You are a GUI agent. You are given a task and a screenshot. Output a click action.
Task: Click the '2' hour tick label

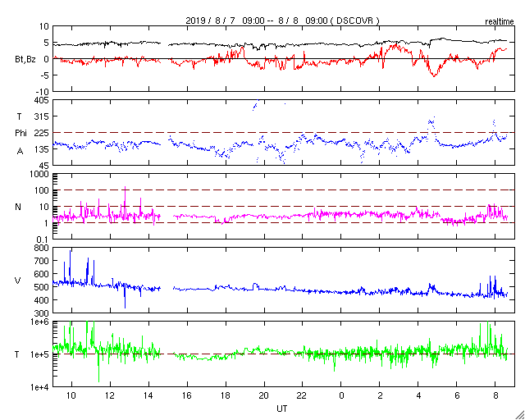tap(380, 396)
